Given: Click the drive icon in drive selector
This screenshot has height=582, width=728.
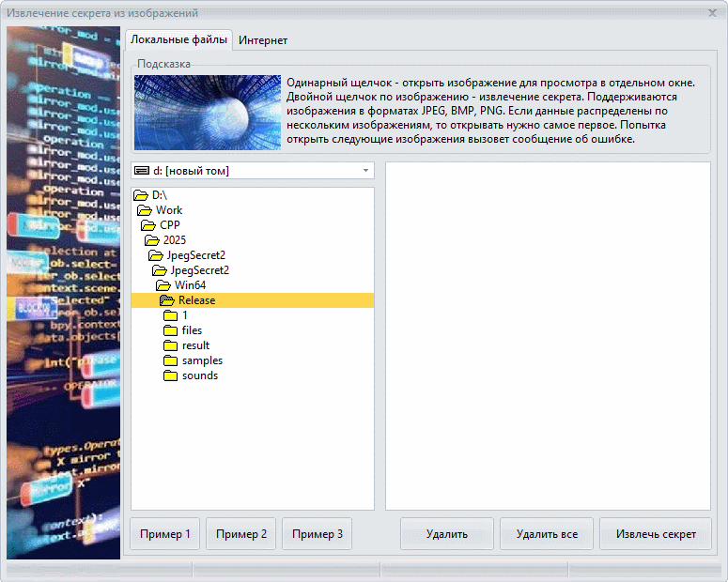Looking at the screenshot, I should pyautogui.click(x=142, y=171).
